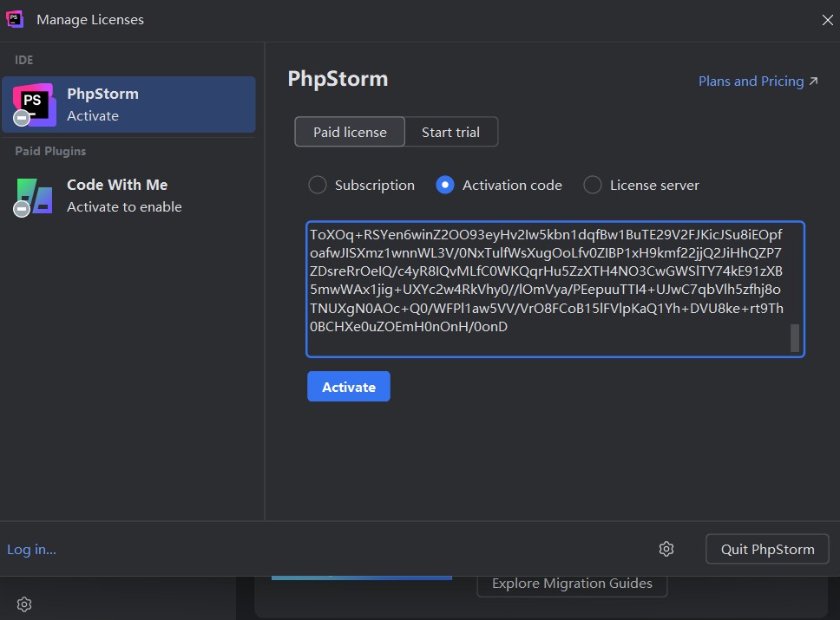Click the 'PhpStorm' heading in right panel

(x=338, y=79)
